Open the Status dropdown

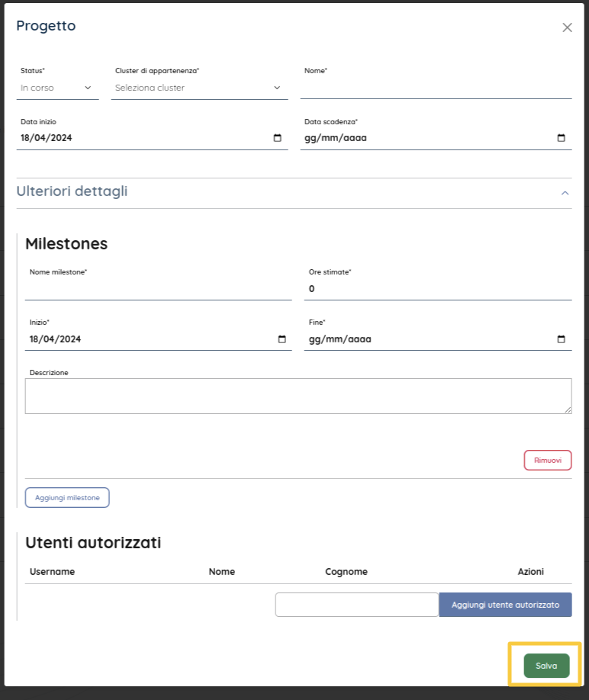[x=59, y=88]
